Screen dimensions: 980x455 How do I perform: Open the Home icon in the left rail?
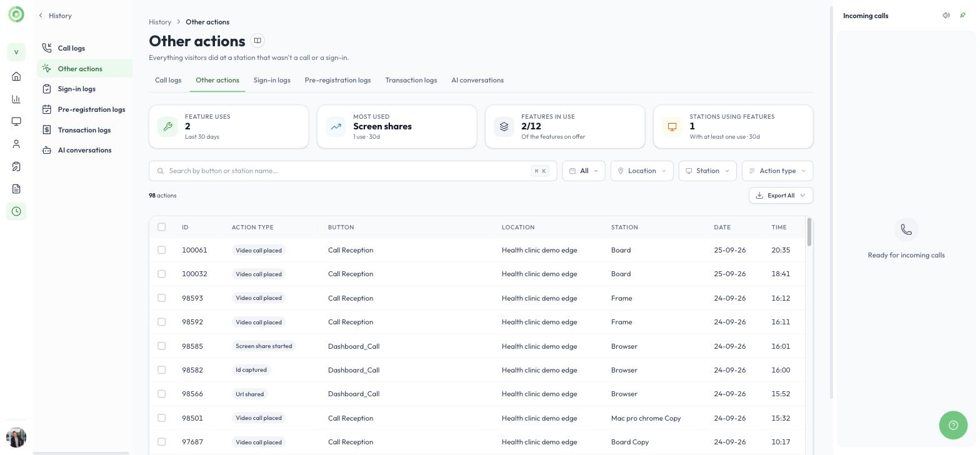coord(16,76)
